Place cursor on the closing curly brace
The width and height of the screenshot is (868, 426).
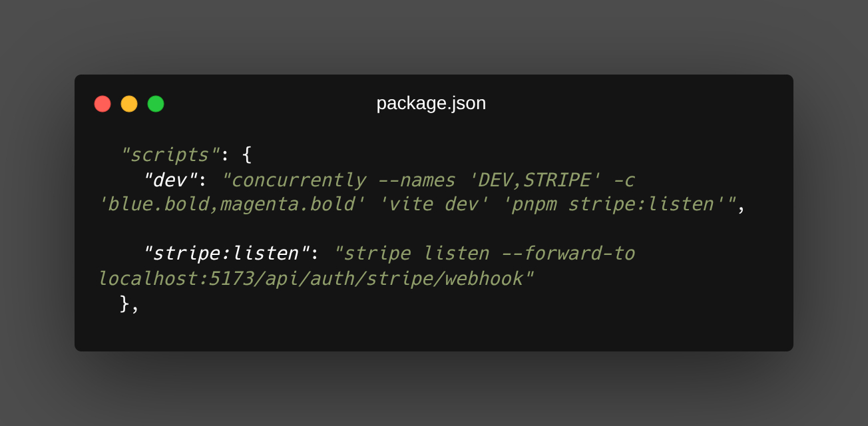pyautogui.click(x=124, y=304)
